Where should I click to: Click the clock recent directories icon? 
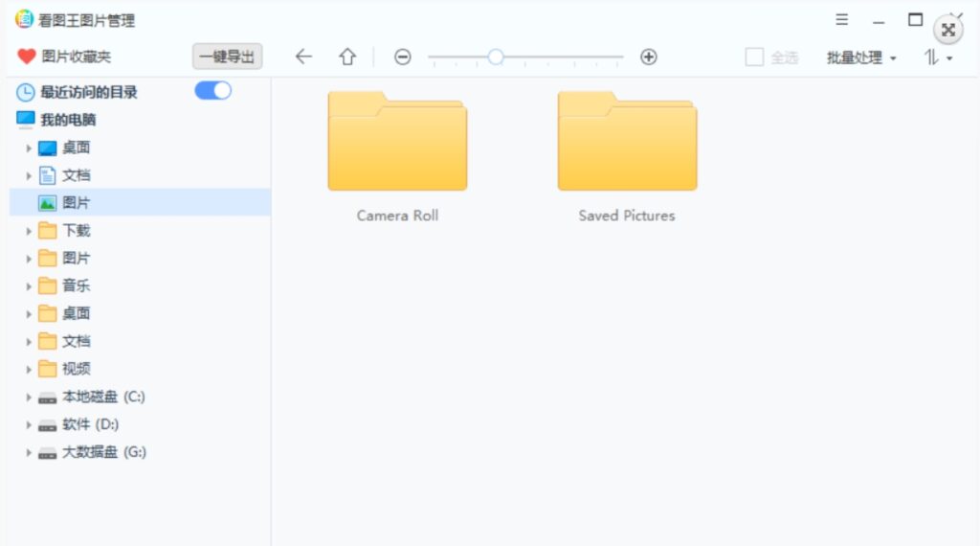pyautogui.click(x=26, y=92)
